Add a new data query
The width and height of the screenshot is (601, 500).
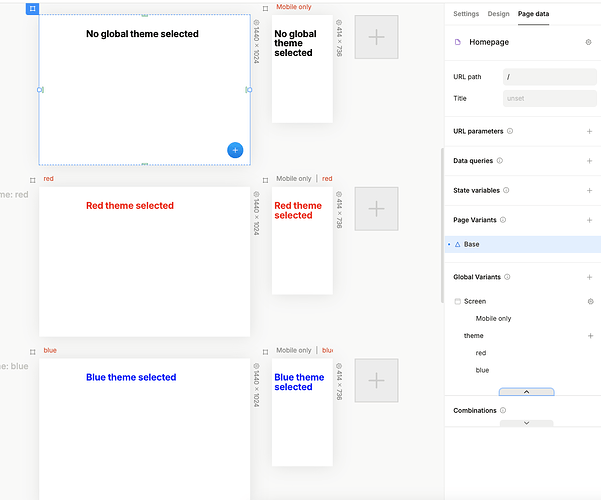(x=589, y=160)
